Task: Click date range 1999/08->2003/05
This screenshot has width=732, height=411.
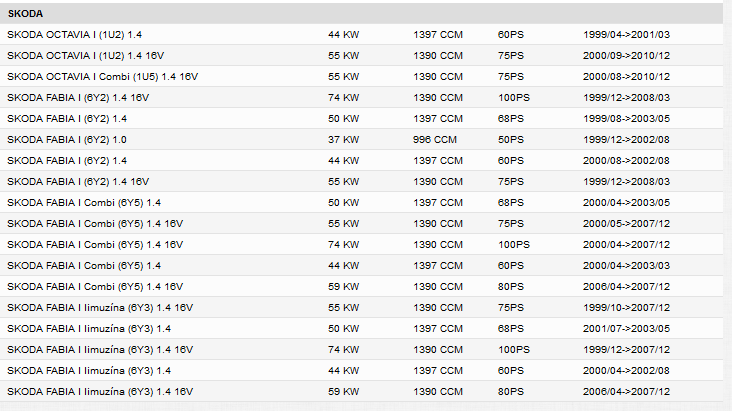Action: [626, 119]
